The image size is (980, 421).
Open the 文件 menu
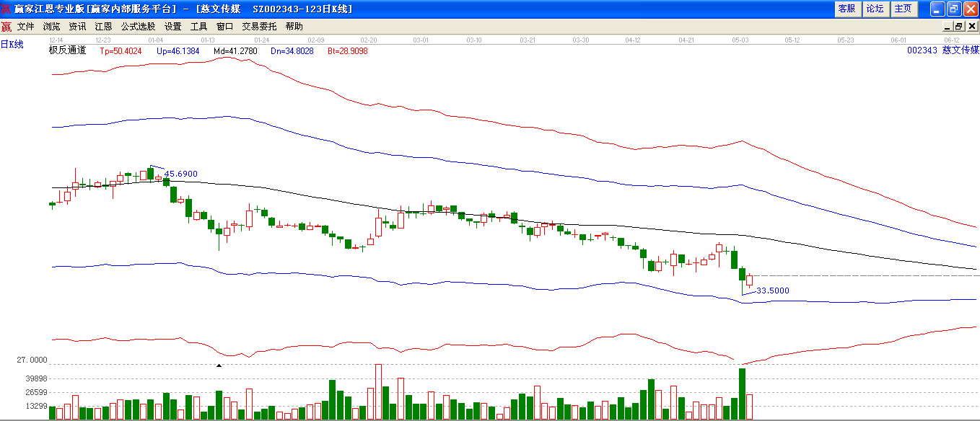26,27
